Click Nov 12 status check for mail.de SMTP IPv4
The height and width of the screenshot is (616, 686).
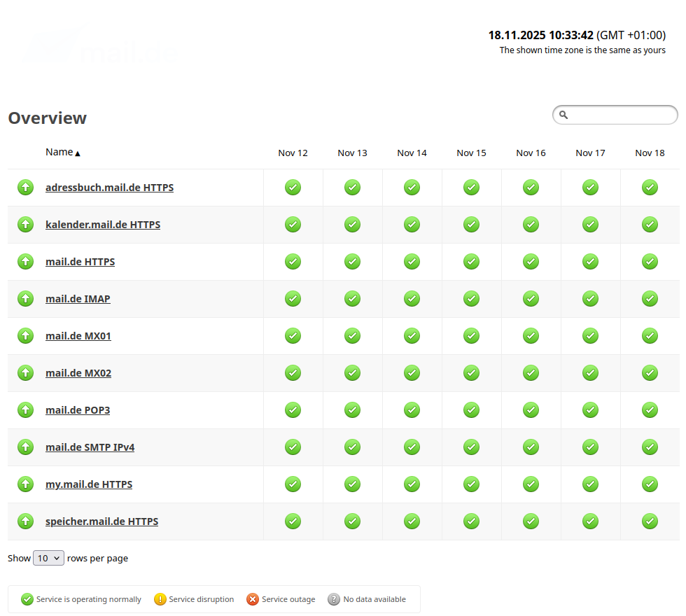tap(293, 447)
